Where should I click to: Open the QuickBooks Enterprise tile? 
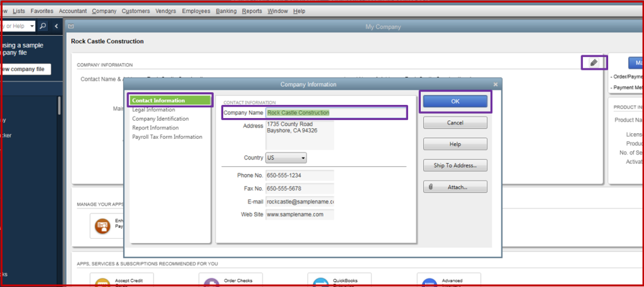339,280
